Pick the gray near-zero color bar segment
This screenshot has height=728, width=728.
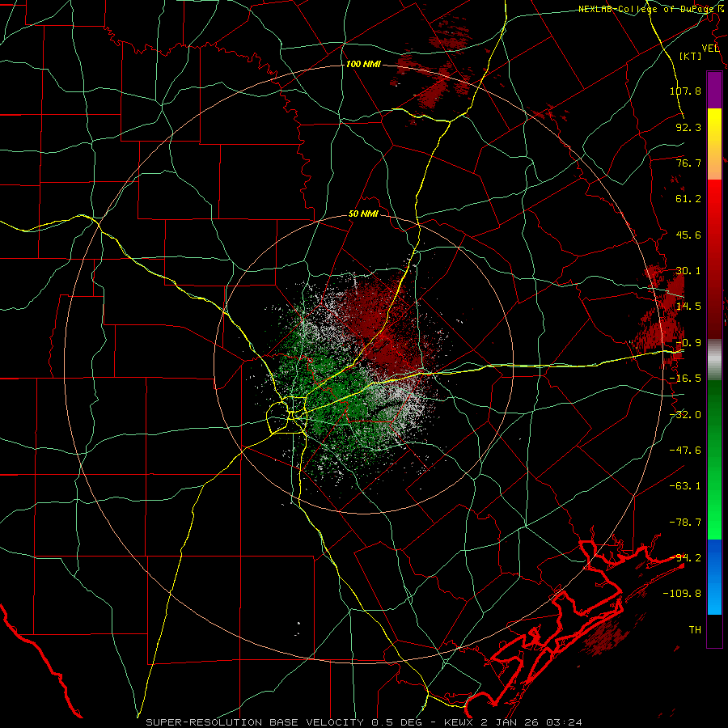point(714,358)
